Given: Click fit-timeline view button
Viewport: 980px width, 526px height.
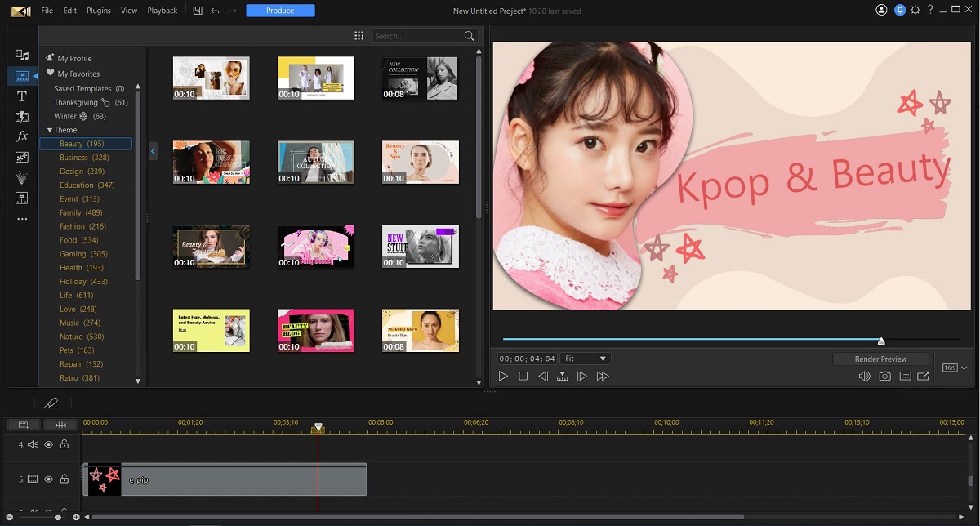Looking at the screenshot, I should tap(60, 425).
